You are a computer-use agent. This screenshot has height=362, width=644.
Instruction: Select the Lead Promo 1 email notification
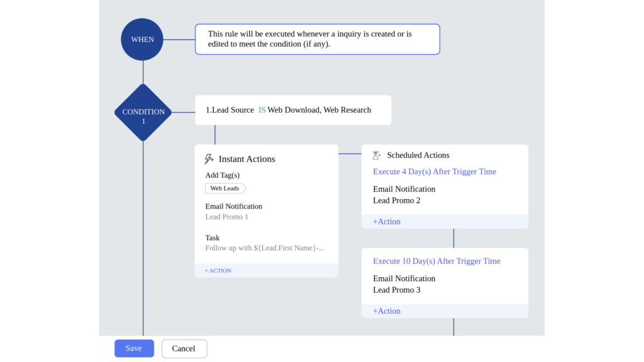pyautogui.click(x=226, y=216)
